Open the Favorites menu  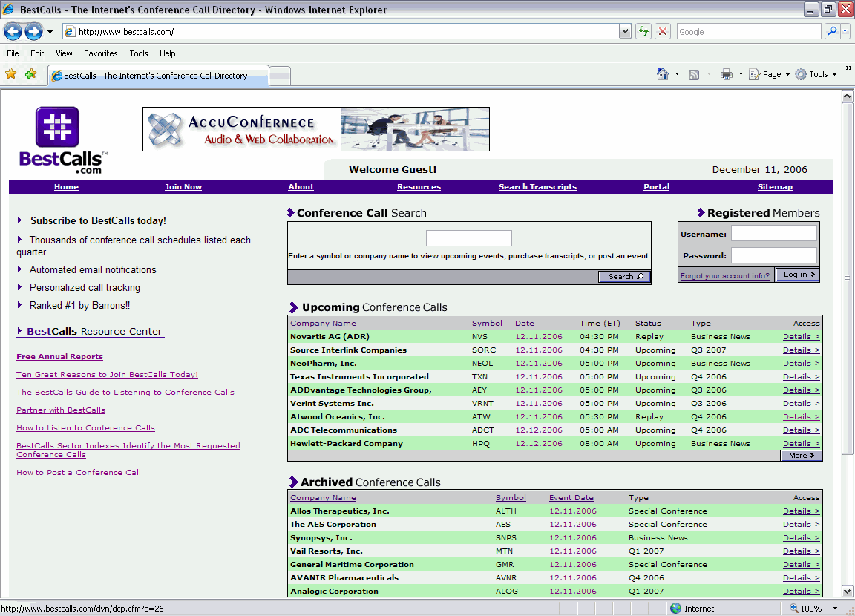click(x=100, y=53)
